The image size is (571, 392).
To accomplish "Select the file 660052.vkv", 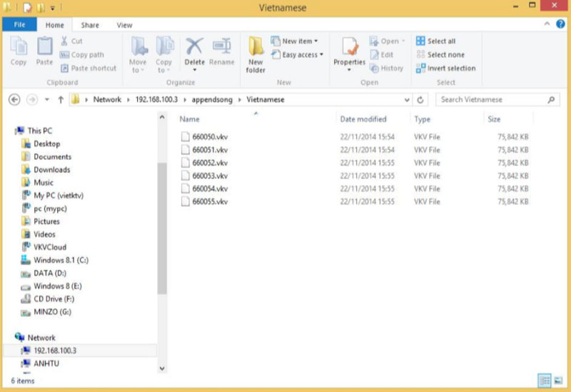I will click(x=209, y=163).
